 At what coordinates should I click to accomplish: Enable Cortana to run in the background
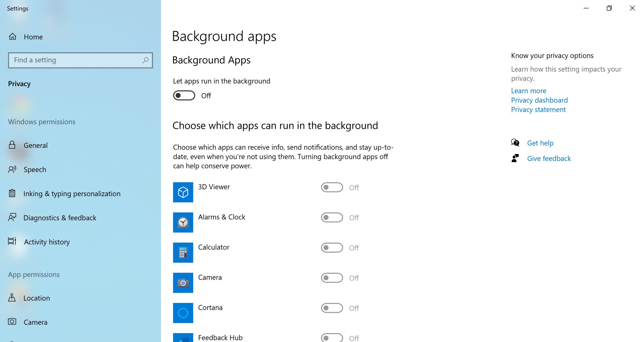pyautogui.click(x=332, y=308)
